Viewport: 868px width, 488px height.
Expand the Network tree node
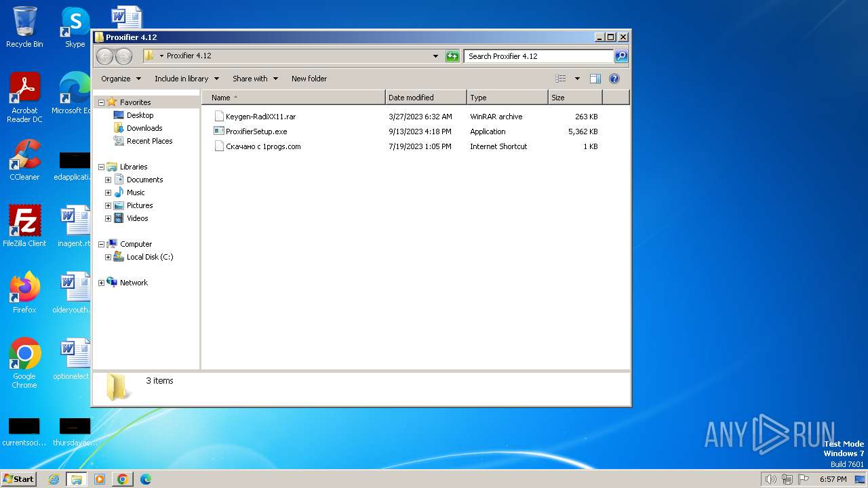[101, 283]
